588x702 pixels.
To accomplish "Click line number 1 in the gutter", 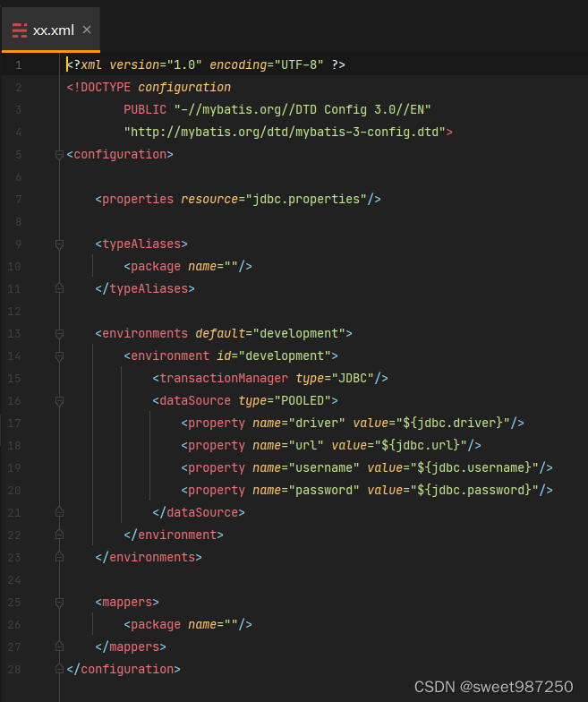I will point(18,65).
